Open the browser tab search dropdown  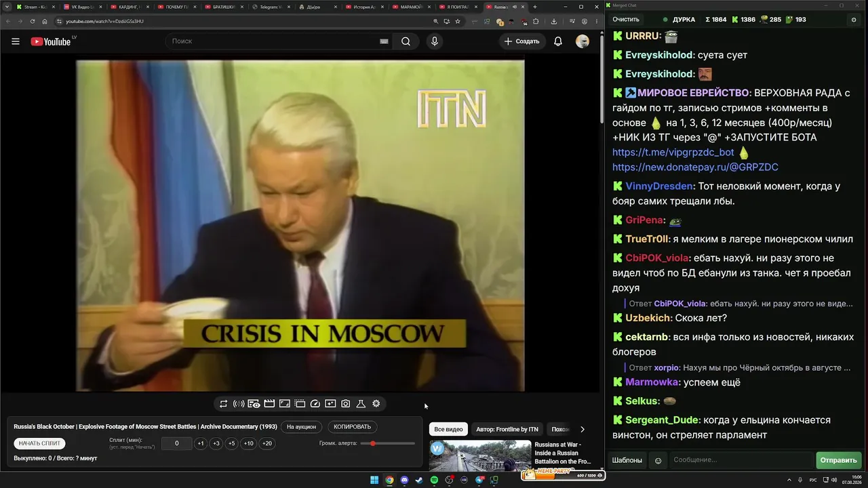[7, 7]
